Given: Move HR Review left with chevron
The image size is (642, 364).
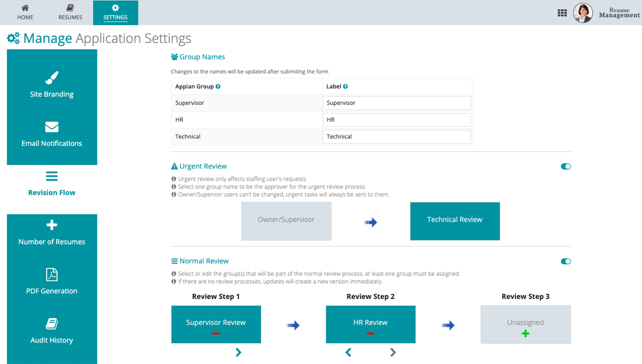Looking at the screenshot, I should coord(348,352).
